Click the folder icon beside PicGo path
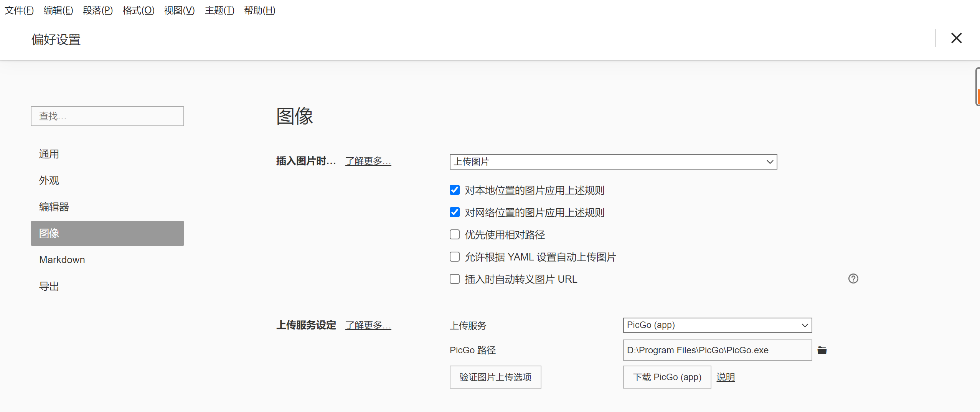Viewport: 980px width, 412px height. coord(822,350)
